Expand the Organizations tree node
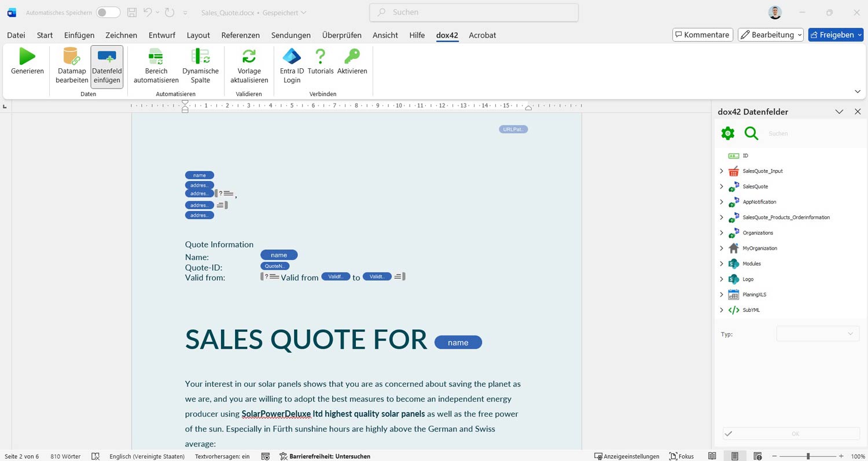868x461 pixels. 721,233
